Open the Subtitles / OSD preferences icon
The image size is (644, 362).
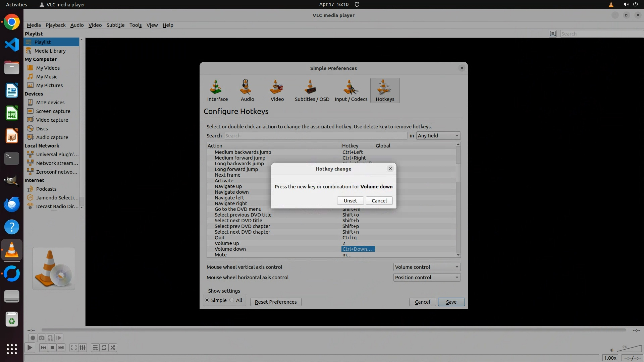[312, 90]
